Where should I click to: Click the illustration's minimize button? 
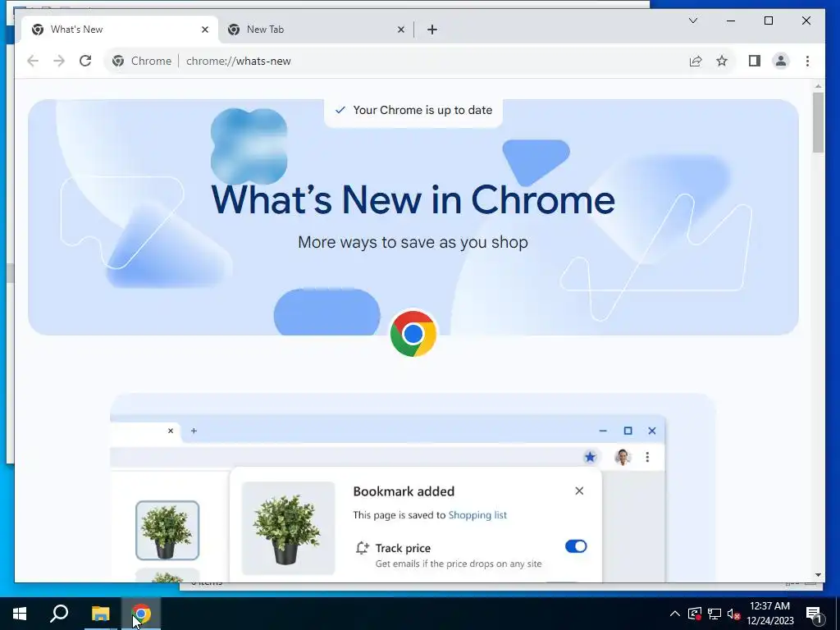click(603, 431)
